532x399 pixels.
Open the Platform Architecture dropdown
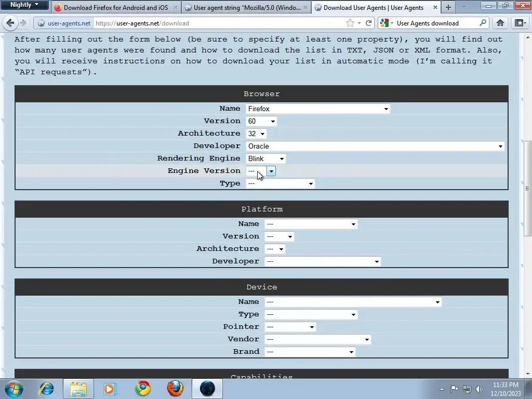[x=275, y=249]
